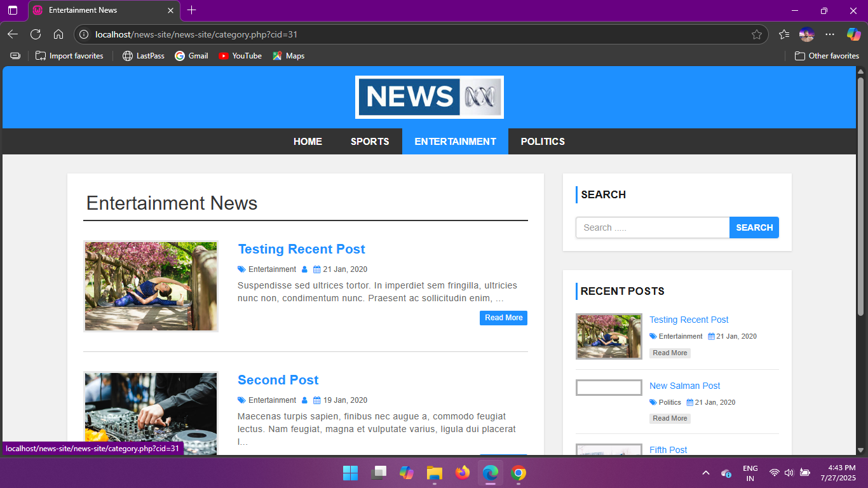
Task: Launch the Copilot sidebar in Edge
Action: (853, 34)
